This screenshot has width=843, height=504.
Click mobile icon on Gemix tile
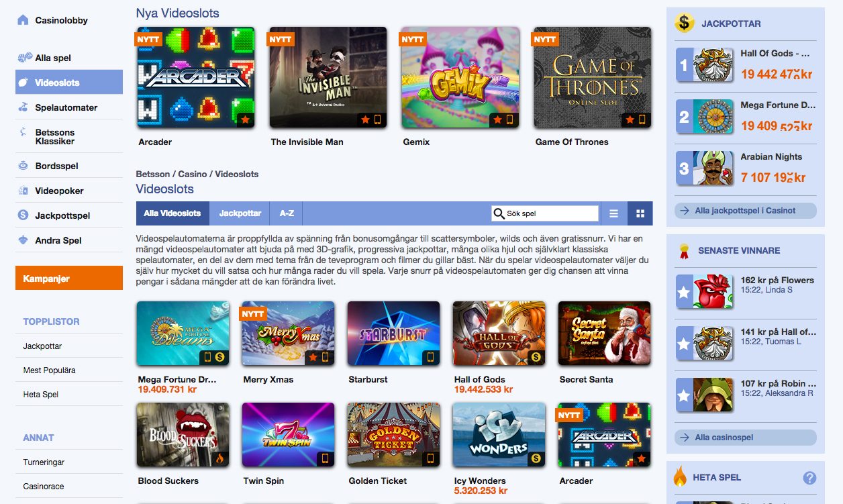(510, 119)
